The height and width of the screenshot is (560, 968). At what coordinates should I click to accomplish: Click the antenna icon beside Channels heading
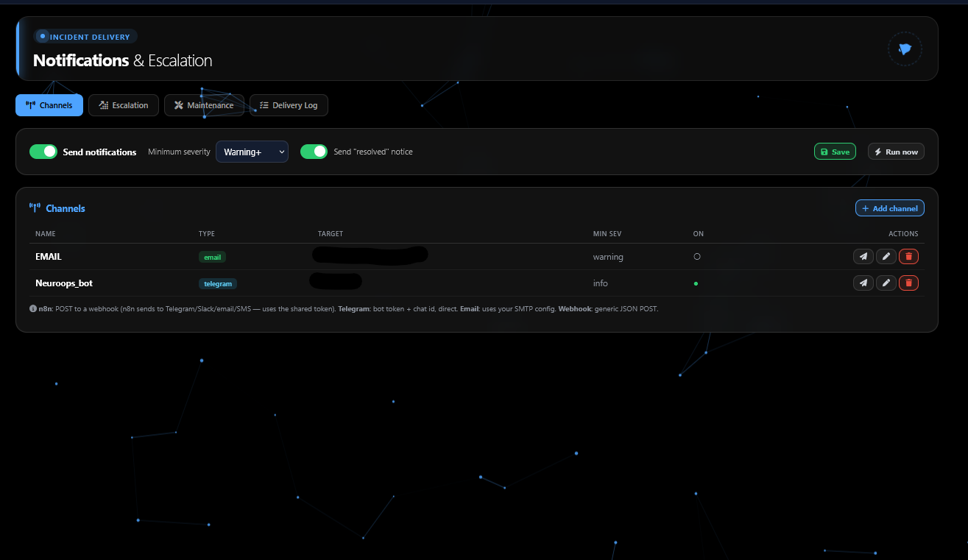35,208
